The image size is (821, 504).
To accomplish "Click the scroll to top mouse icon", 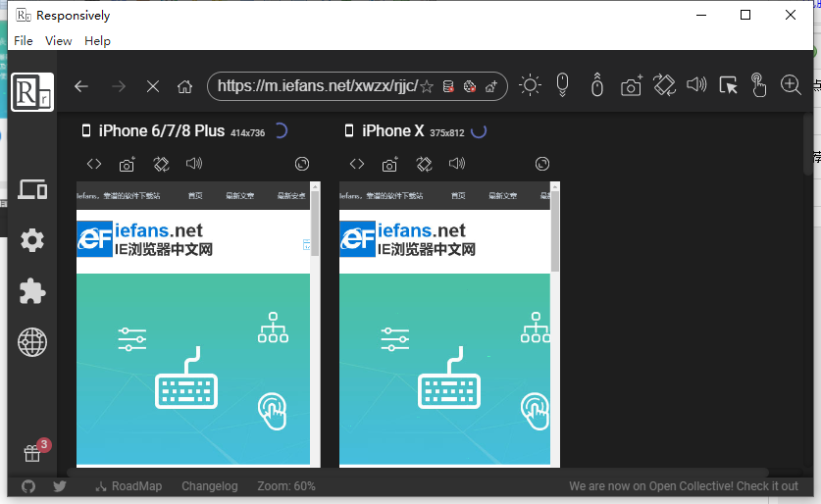I will [x=597, y=84].
